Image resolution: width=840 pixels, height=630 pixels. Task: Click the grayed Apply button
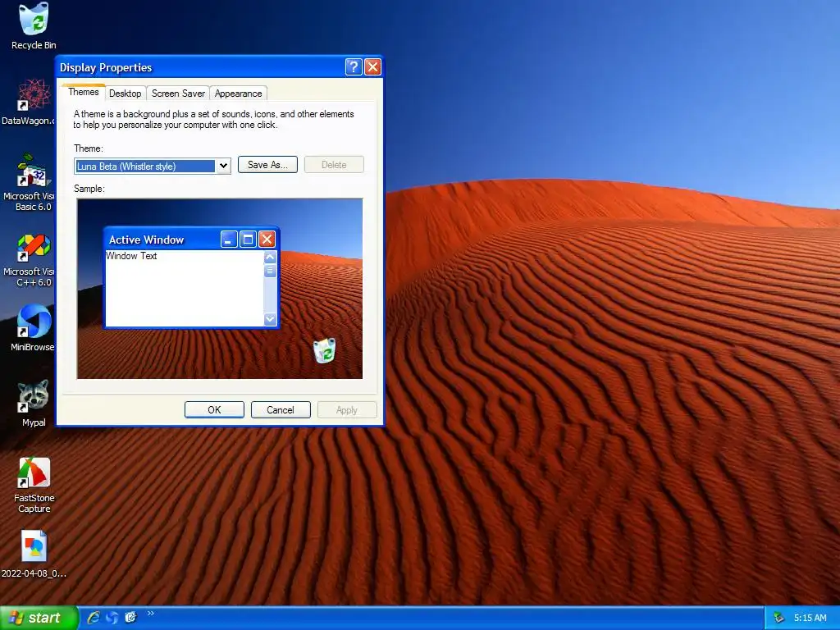pyautogui.click(x=347, y=410)
